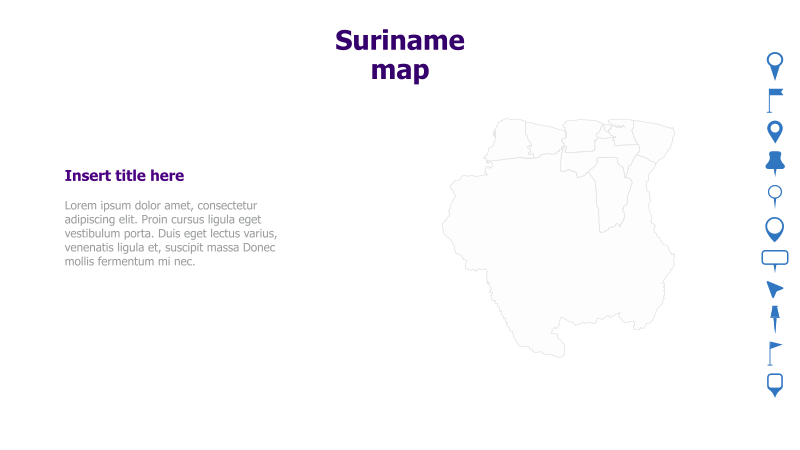
Task: Select the square callout pin at the bottom
Action: point(774,385)
